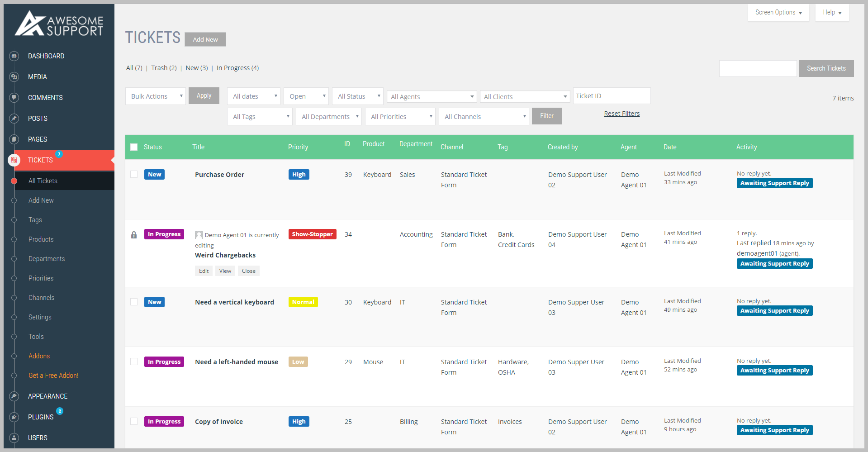Open the All Priorities dropdown
The height and width of the screenshot is (452, 868).
400,117
